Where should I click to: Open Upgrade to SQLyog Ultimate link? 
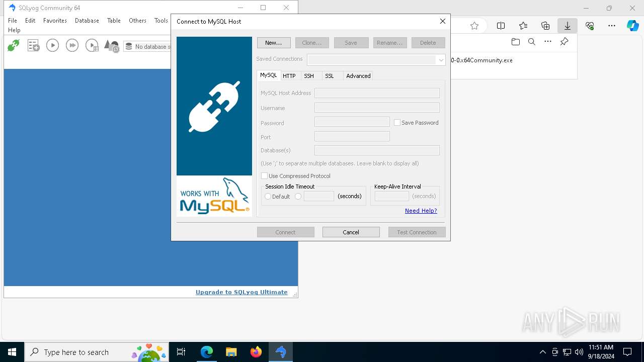tap(242, 292)
